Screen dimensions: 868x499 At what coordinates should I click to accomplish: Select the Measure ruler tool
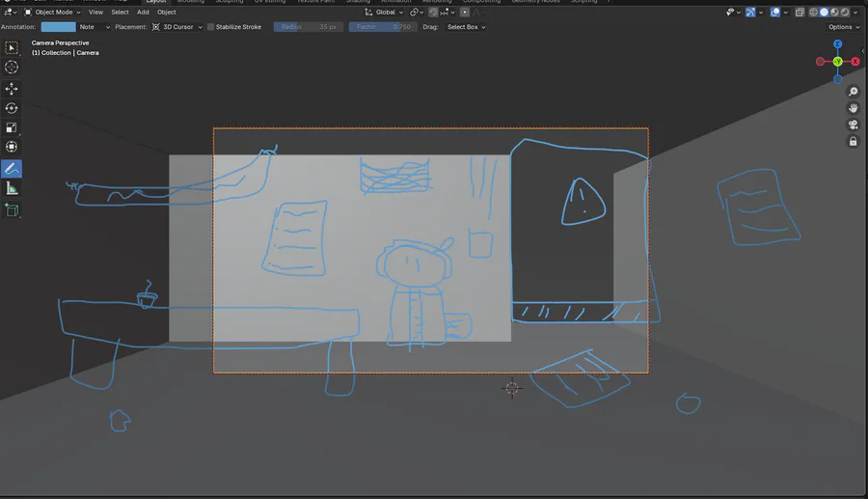(11, 189)
